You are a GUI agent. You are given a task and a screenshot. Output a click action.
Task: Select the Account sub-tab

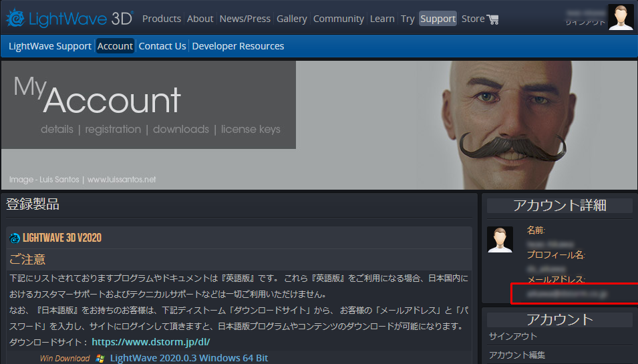(115, 46)
